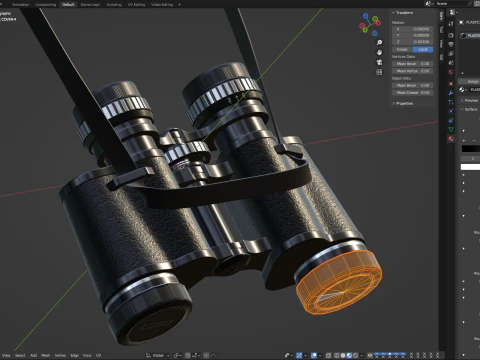
Task: Open the shading options dropdown arrow
Action: 362,355
